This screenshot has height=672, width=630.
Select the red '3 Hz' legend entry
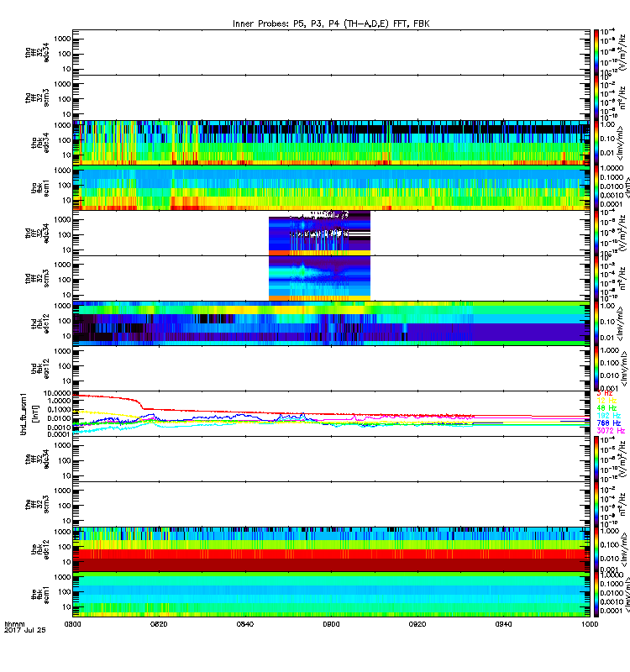pos(605,393)
